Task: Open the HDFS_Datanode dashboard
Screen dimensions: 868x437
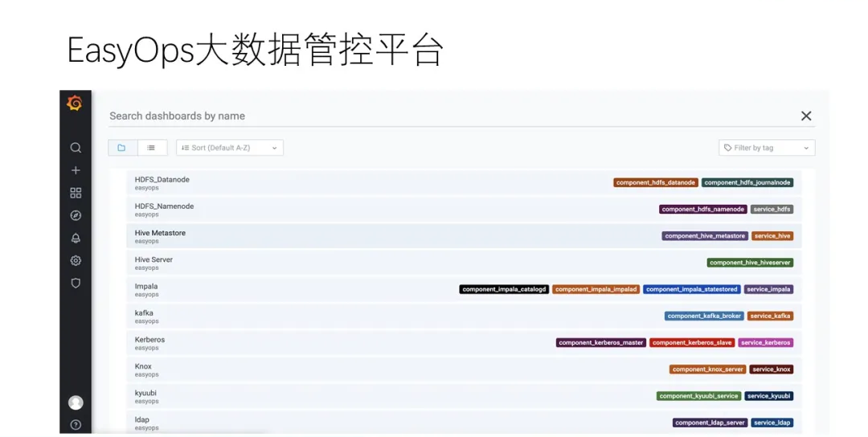Action: tap(464, 182)
